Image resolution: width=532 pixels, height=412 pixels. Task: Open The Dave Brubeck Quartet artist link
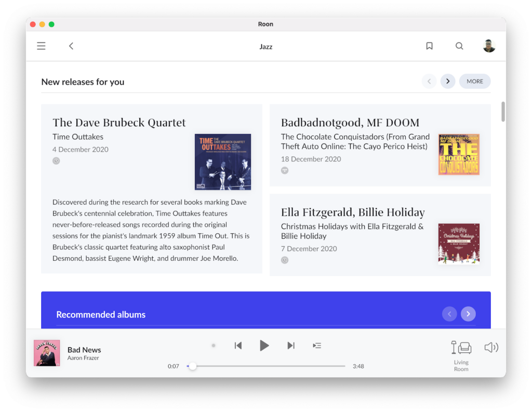pos(119,122)
